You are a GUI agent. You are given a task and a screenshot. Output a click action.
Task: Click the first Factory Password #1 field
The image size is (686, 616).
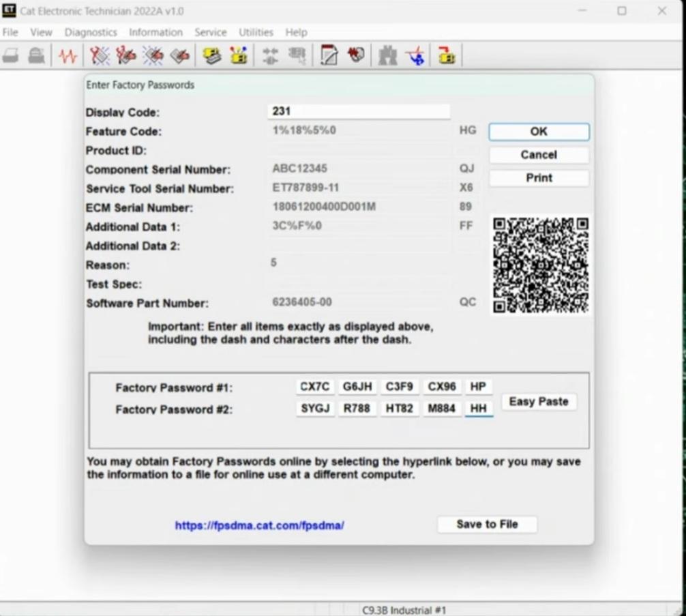pyautogui.click(x=315, y=387)
